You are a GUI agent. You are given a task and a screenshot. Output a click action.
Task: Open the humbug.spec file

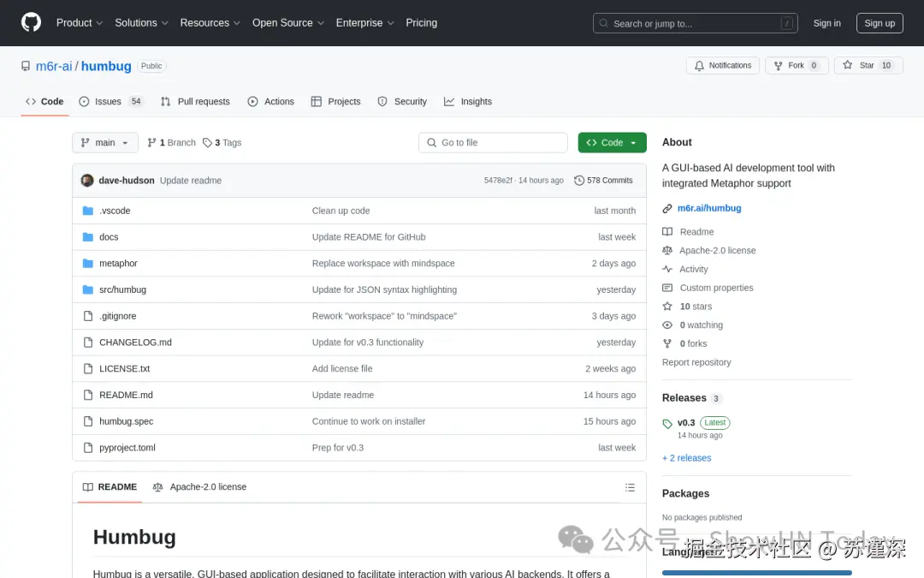pos(126,421)
